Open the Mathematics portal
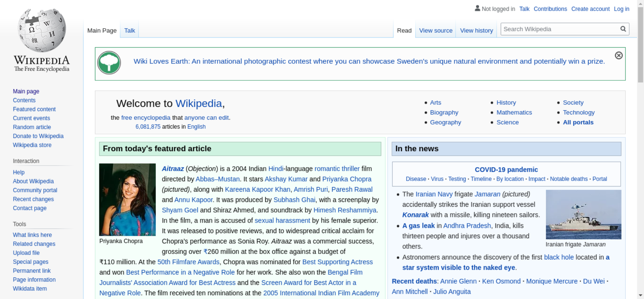Image resolution: width=644 pixels, height=299 pixels. tap(514, 113)
